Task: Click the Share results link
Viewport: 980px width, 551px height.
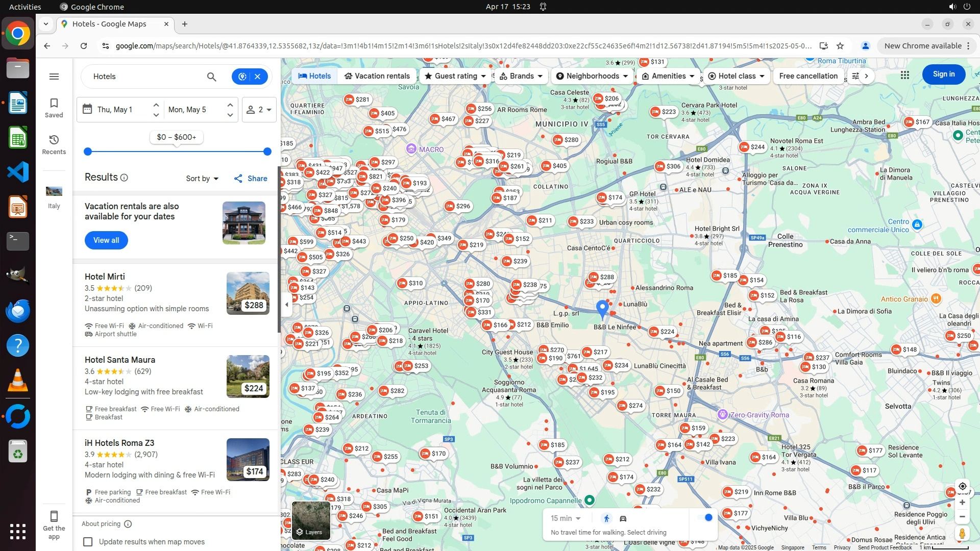Action: pyautogui.click(x=251, y=179)
